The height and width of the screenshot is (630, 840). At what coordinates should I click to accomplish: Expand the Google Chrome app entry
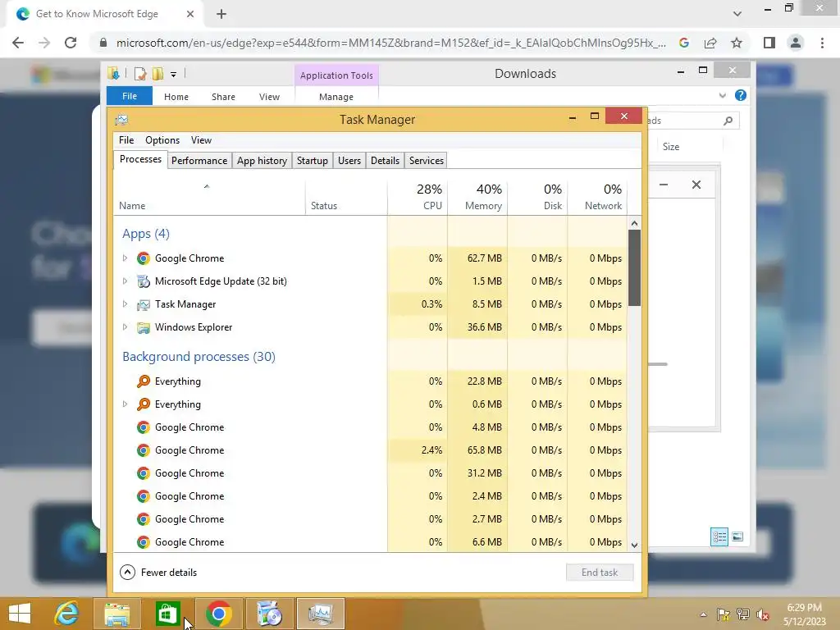coord(125,258)
